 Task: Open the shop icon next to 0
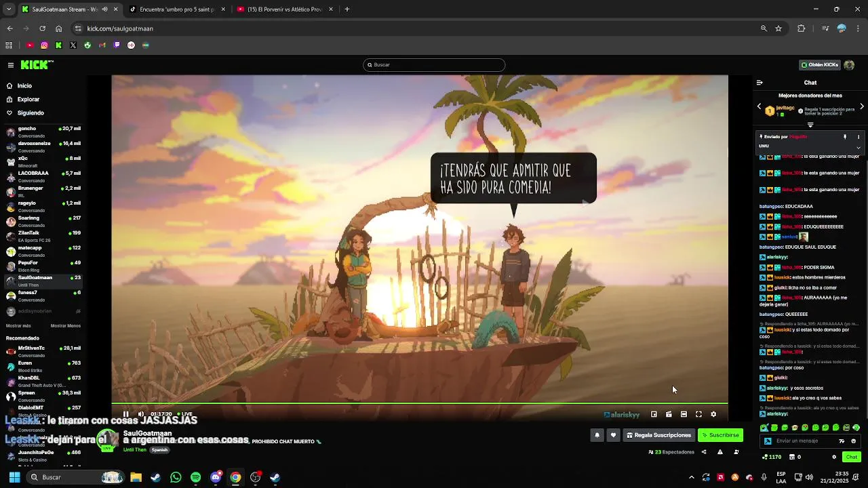click(792, 457)
